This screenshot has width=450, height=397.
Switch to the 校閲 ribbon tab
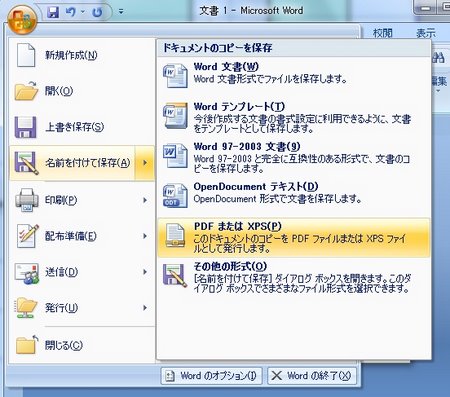(383, 33)
